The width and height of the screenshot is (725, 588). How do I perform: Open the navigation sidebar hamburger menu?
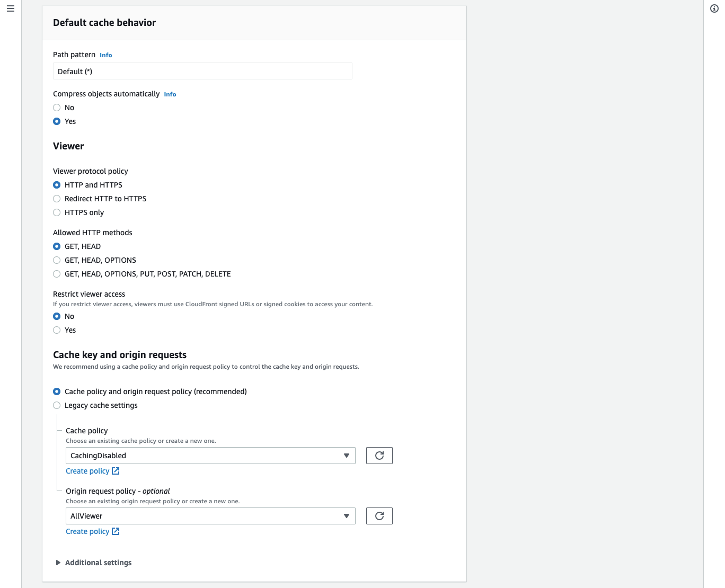click(10, 8)
